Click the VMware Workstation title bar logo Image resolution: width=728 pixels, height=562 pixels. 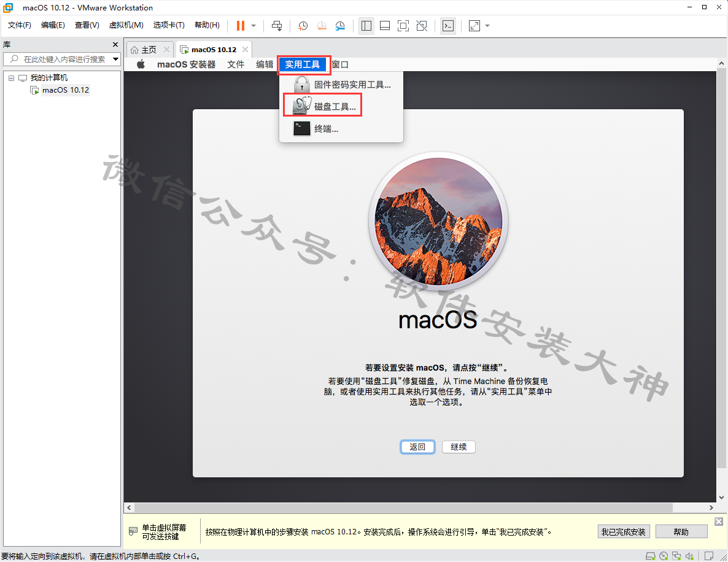(9, 7)
